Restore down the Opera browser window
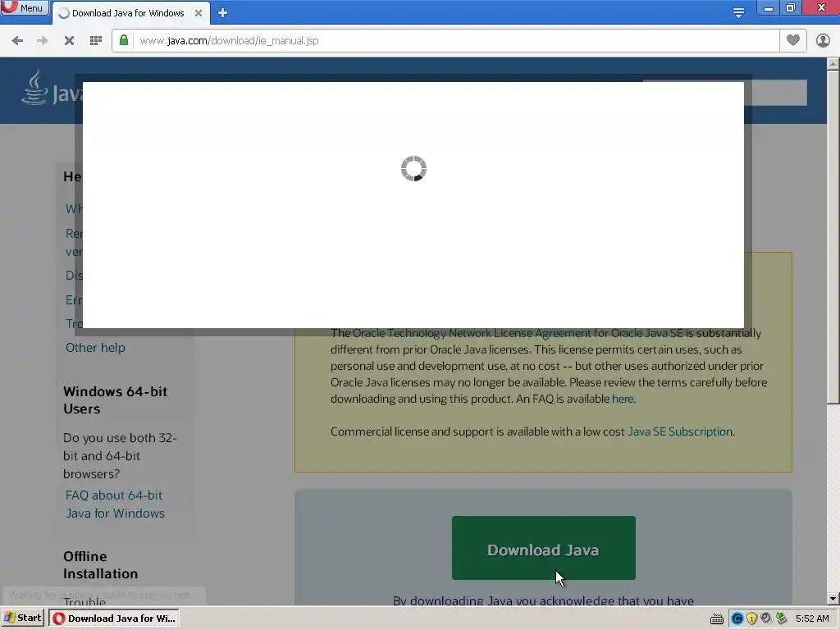Viewport: 840px width, 630px height. pyautogui.click(x=791, y=8)
